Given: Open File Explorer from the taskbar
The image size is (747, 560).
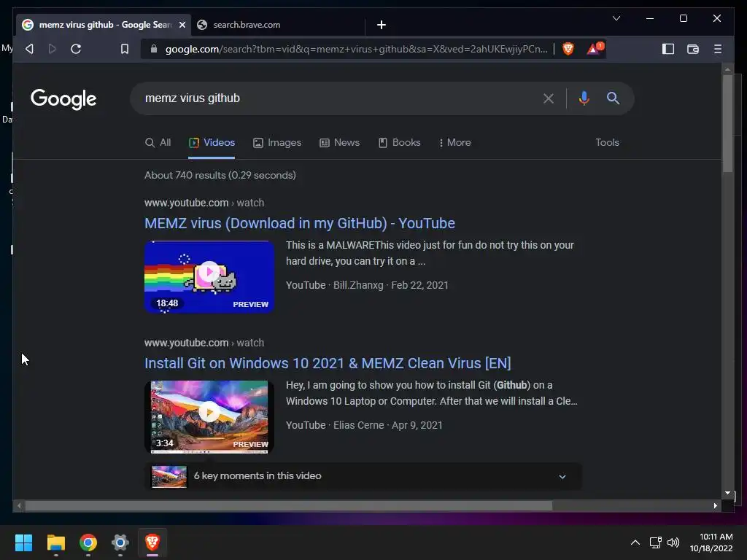Looking at the screenshot, I should coord(55,542).
